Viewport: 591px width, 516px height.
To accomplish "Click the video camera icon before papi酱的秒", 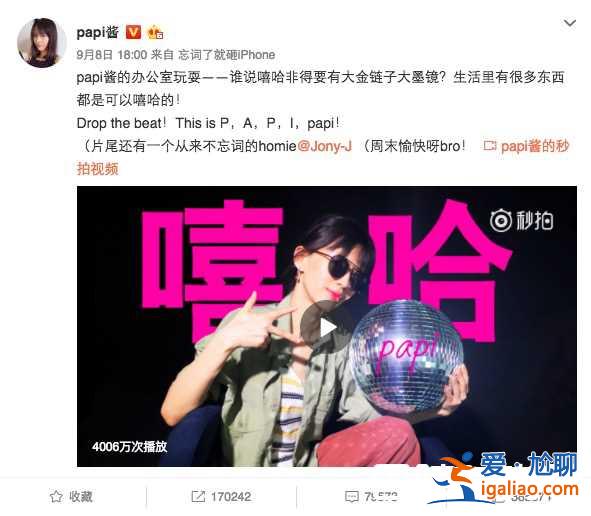I will click(x=490, y=145).
